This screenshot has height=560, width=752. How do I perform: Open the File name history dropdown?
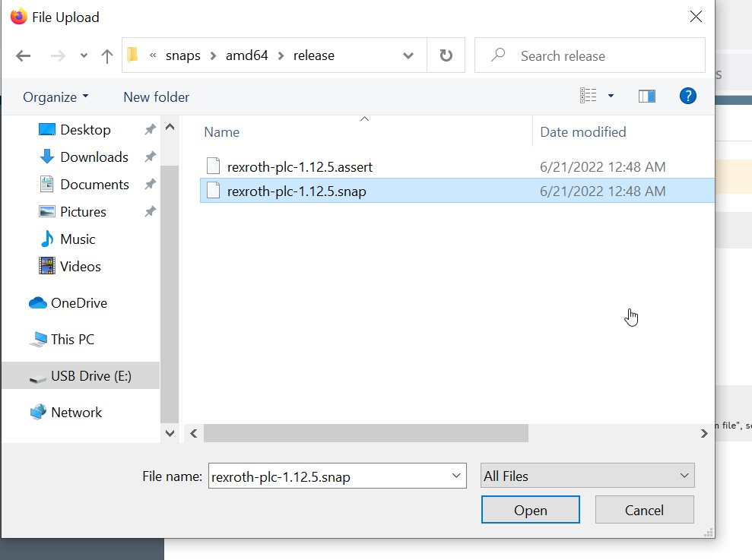pos(456,476)
